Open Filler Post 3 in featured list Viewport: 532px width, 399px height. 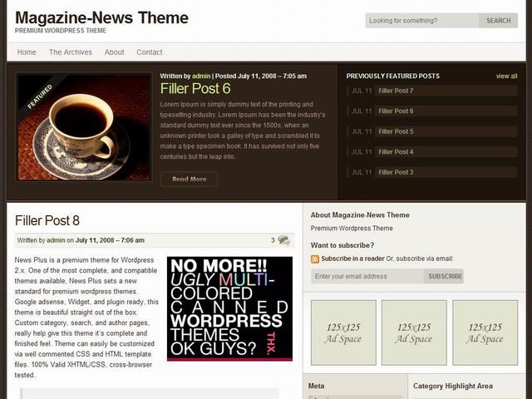tap(396, 172)
